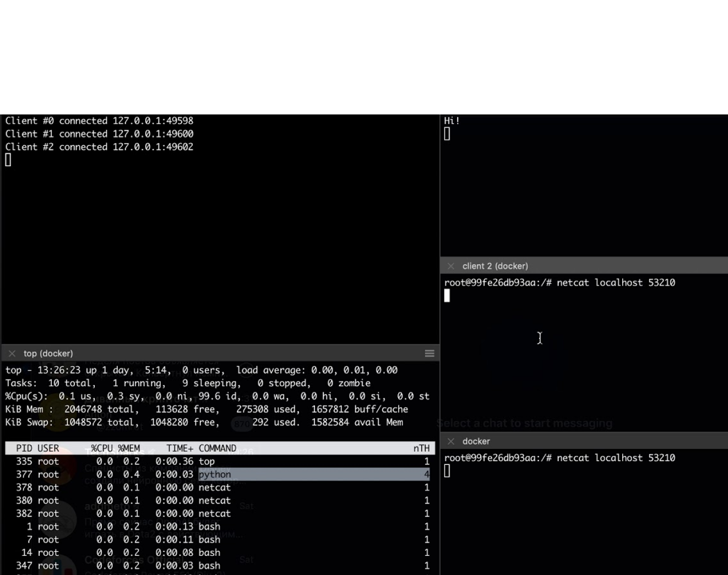This screenshot has height=575, width=728.
Task: Click the nTH column header in top
Action: pyautogui.click(x=421, y=448)
